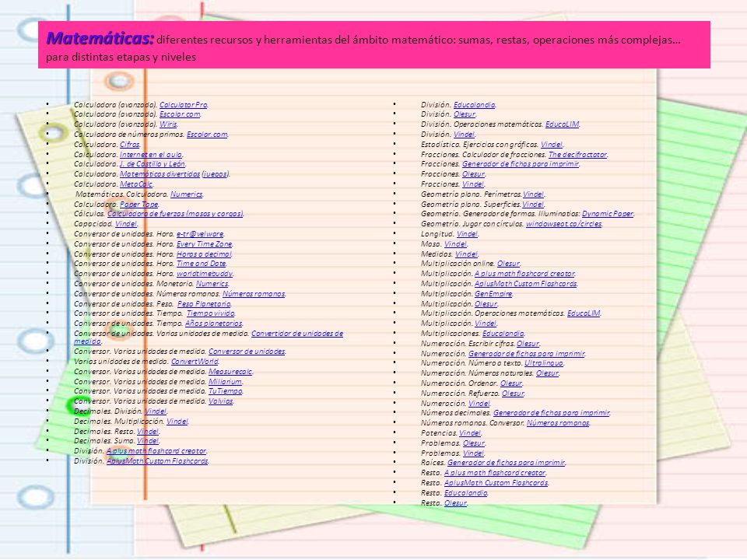Open Educalandia link in the División row

pos(475,105)
